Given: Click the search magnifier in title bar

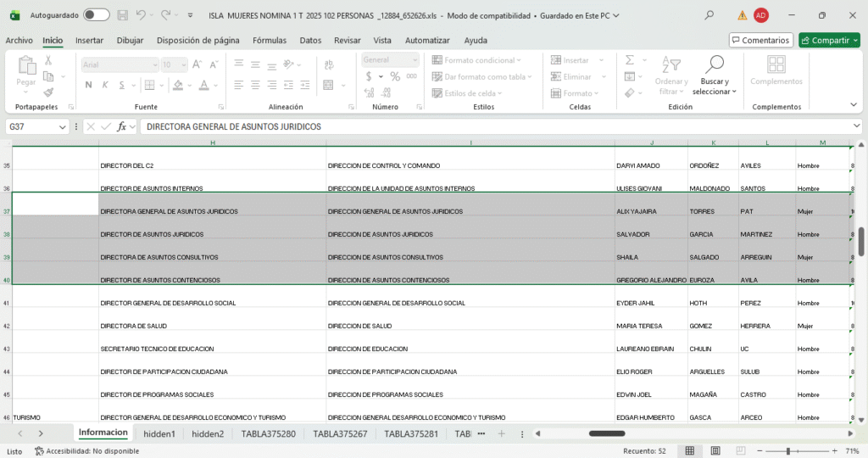Looking at the screenshot, I should (709, 15).
